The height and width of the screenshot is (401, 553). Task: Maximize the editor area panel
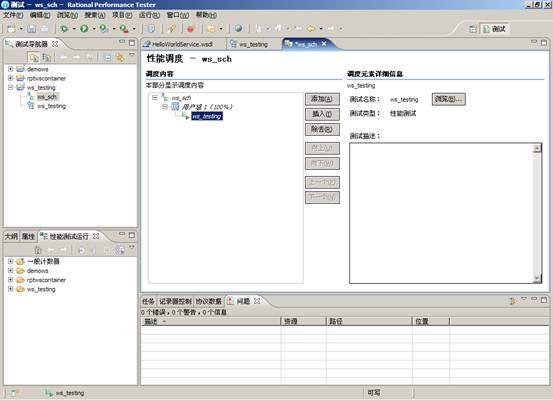[544, 43]
